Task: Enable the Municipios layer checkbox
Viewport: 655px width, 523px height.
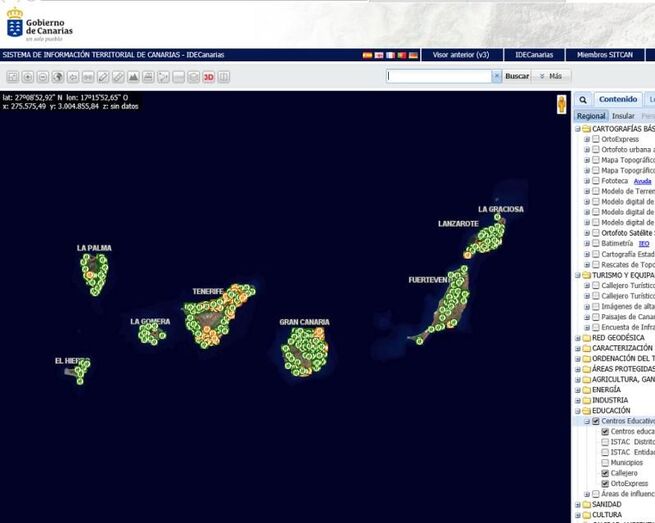Action: (605, 463)
